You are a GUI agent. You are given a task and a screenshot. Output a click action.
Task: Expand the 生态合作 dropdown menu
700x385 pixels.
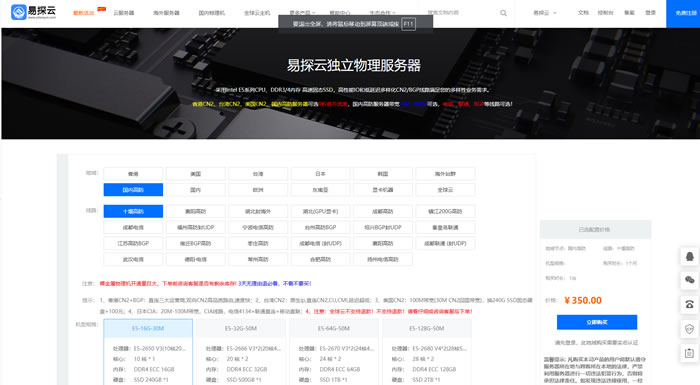383,13
